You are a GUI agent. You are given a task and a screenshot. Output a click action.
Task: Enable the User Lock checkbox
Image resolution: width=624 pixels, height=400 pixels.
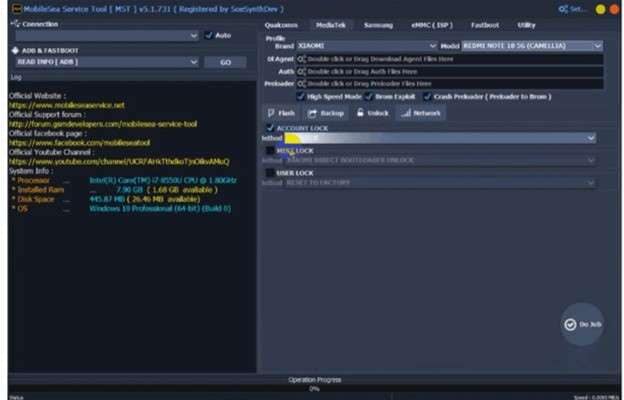[x=270, y=173]
